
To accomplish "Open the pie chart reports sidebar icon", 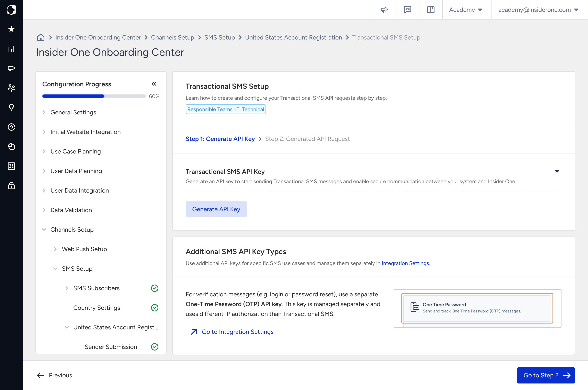I will 11,147.
